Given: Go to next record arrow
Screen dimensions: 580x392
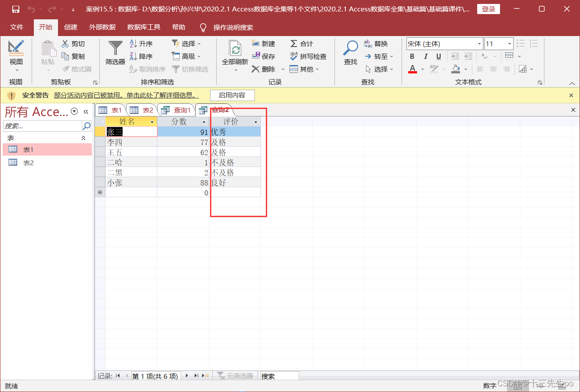Looking at the screenshot, I should 187,376.
